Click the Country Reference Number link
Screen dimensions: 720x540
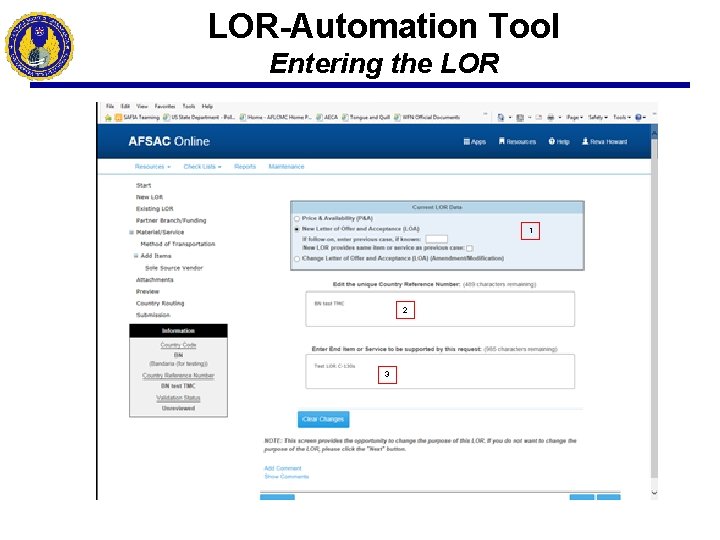178,375
